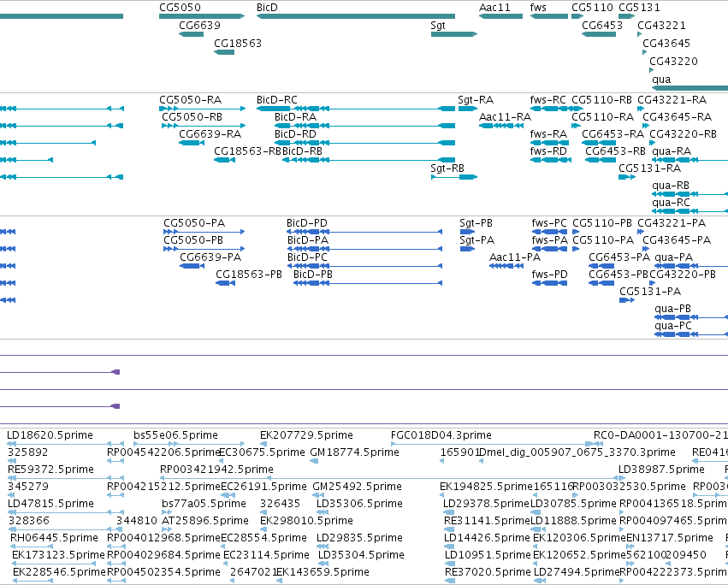Click the CG6639-RA transcript
728x585 pixels.
[x=192, y=143]
